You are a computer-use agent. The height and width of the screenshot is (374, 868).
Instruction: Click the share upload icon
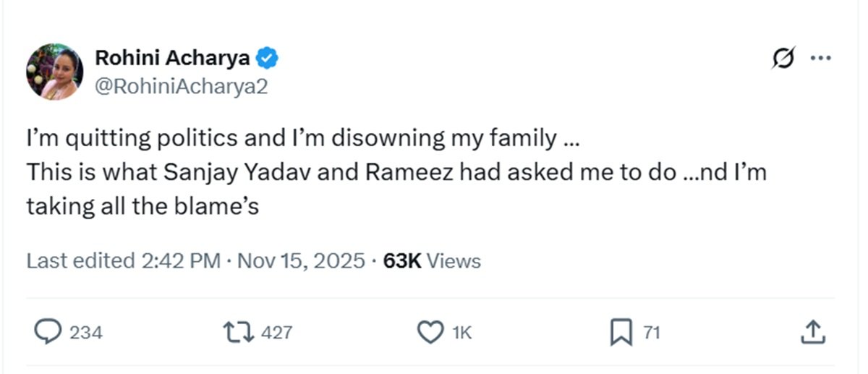(813, 332)
